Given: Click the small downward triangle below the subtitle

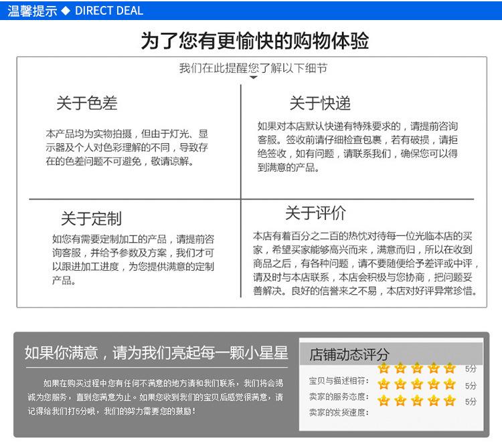Looking at the screenshot, I should tap(253, 78).
